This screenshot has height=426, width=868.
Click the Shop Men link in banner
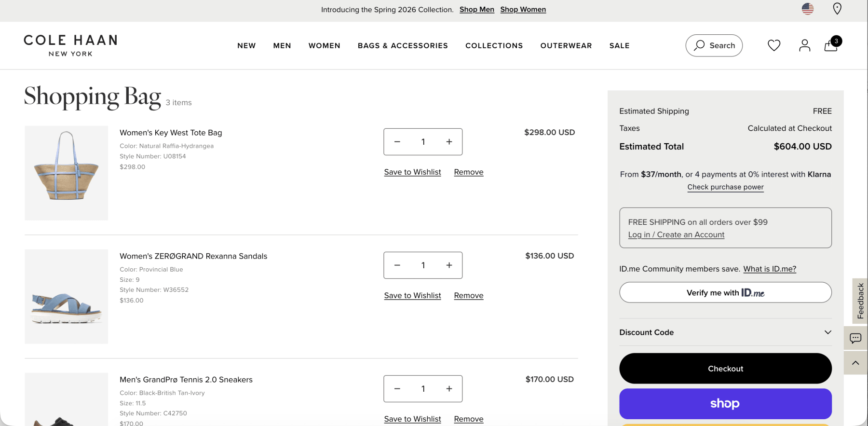477,9
